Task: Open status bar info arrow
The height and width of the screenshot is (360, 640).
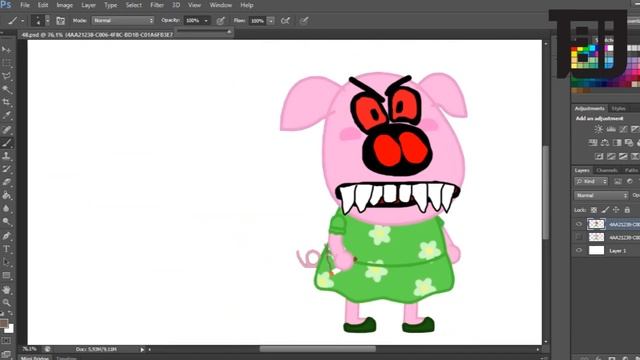Action: coord(142,349)
